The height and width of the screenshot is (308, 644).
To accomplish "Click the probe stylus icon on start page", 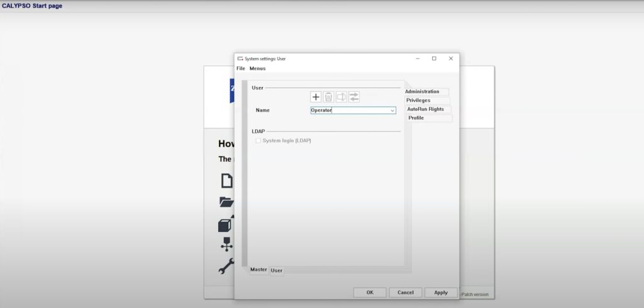I will tap(226, 244).
